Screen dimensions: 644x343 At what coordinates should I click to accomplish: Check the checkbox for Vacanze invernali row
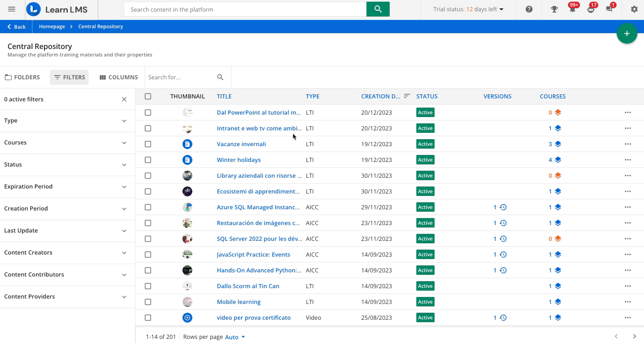click(x=148, y=144)
